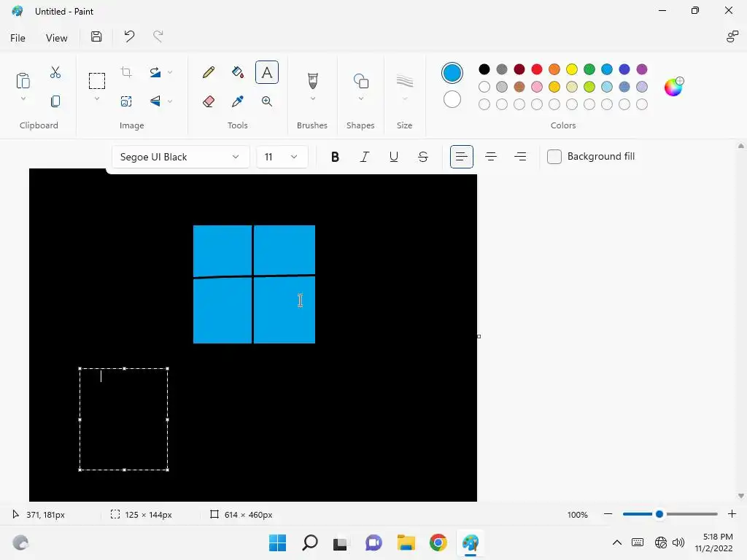The image size is (747, 560).
Task: Select Color 1 blue foreground swatch
Action: pyautogui.click(x=452, y=73)
